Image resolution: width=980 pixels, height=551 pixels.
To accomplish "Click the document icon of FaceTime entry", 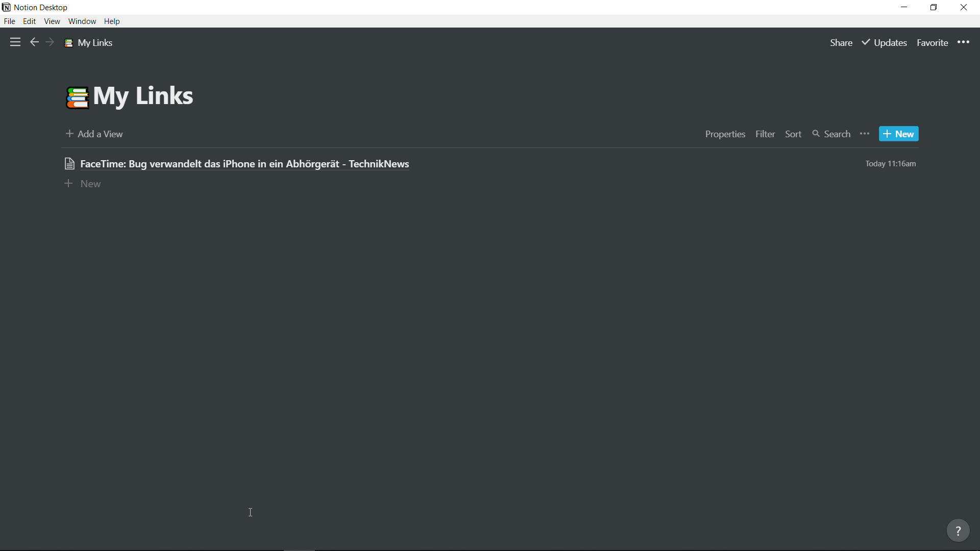I will tap(70, 164).
